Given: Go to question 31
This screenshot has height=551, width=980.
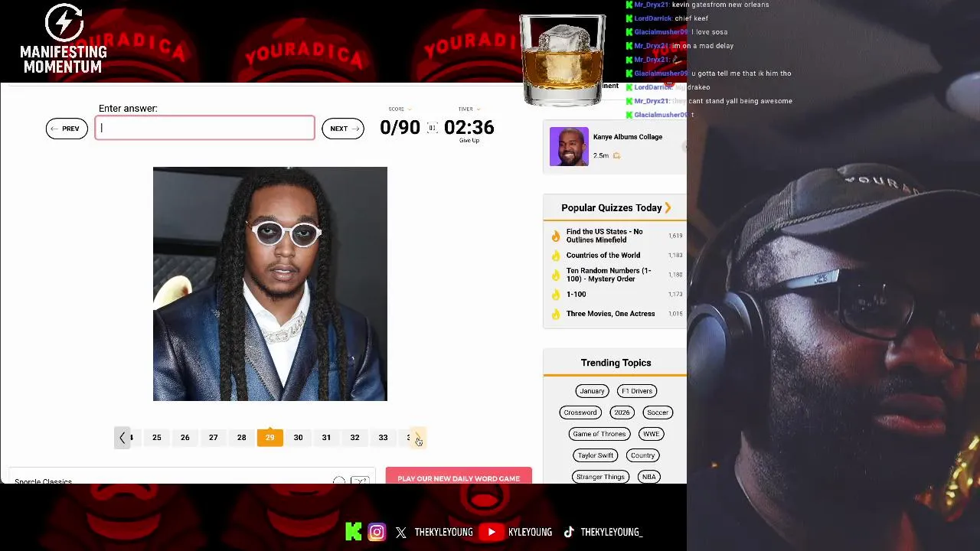Looking at the screenshot, I should pyautogui.click(x=326, y=438).
